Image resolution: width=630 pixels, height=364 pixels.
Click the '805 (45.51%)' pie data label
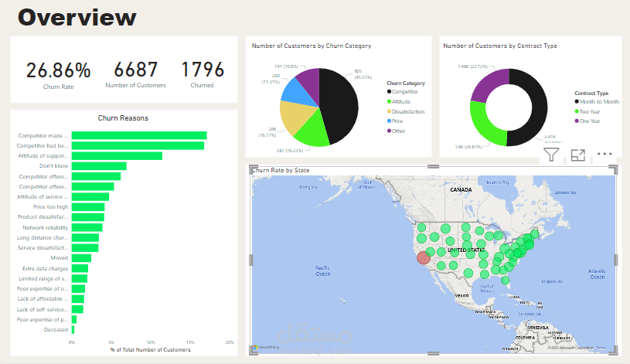[363, 74]
